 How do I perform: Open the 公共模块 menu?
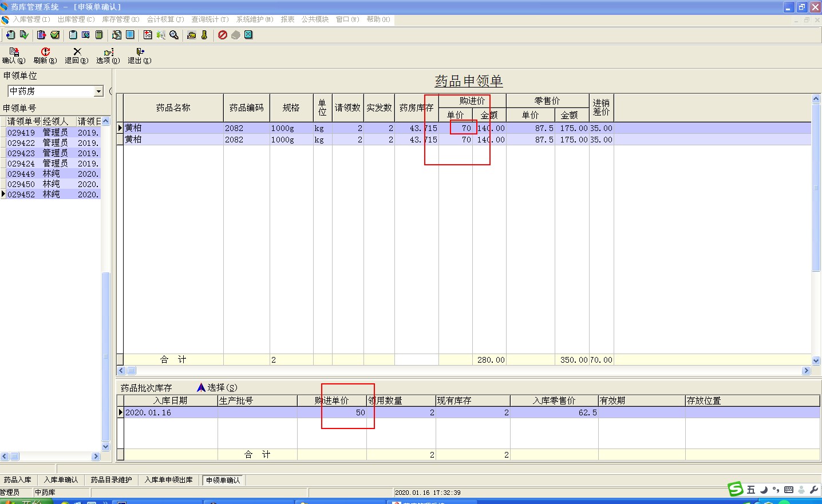coord(315,19)
